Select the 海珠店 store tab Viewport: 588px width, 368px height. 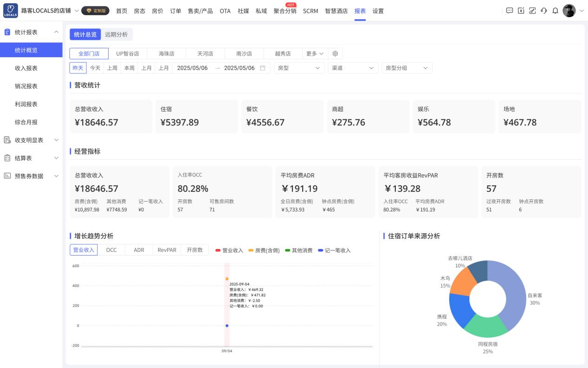[167, 53]
